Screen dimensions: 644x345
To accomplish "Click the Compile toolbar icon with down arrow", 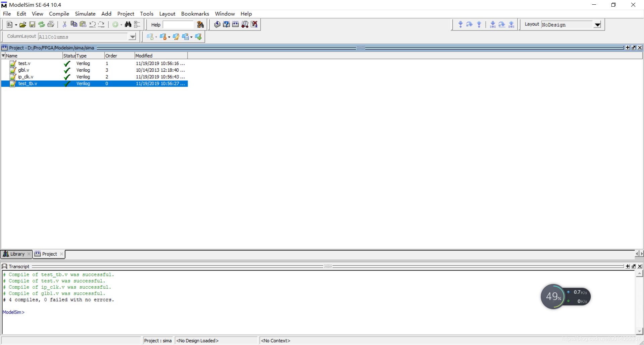I will coord(217,24).
